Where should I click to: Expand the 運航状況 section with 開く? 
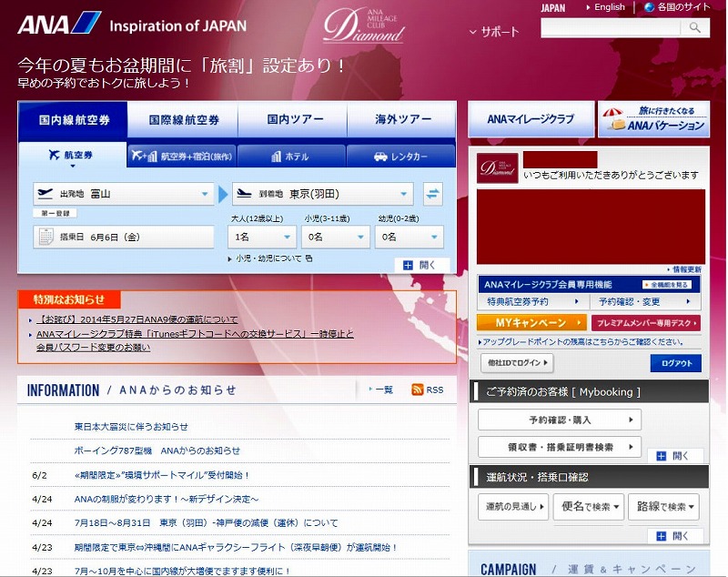point(675,536)
